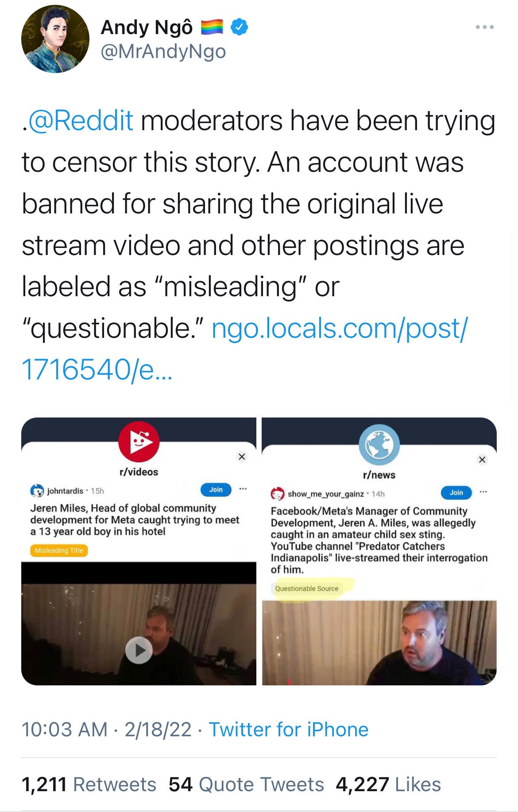Click the r/news globe subreddit icon
The image size is (518, 812).
pyautogui.click(x=379, y=445)
